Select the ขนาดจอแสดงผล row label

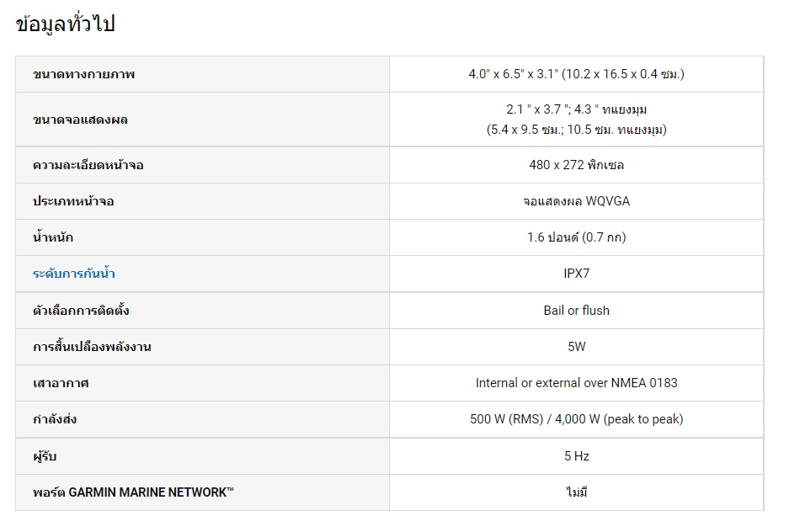81,120
